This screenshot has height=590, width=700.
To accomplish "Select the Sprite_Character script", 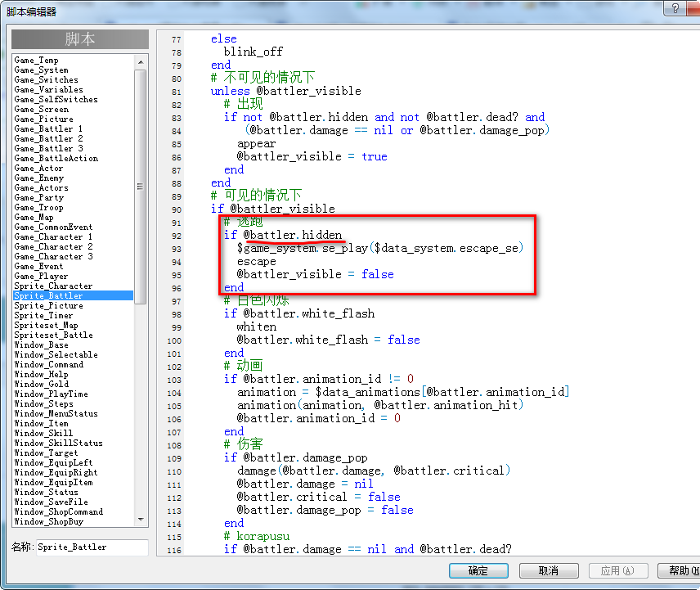I will click(53, 286).
